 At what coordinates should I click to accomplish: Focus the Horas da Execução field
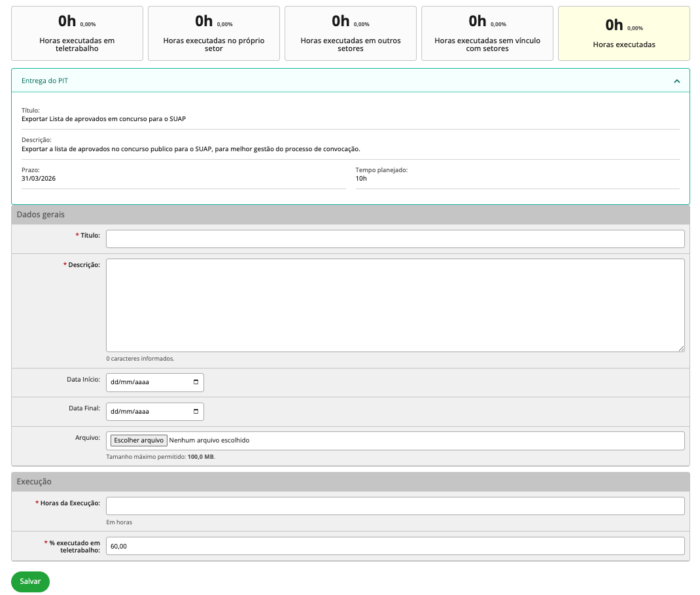(x=394, y=506)
